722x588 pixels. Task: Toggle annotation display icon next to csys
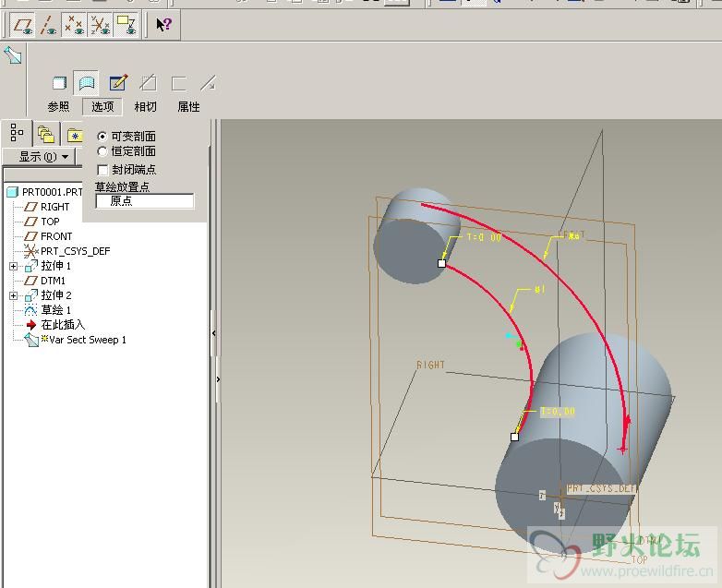(126, 25)
